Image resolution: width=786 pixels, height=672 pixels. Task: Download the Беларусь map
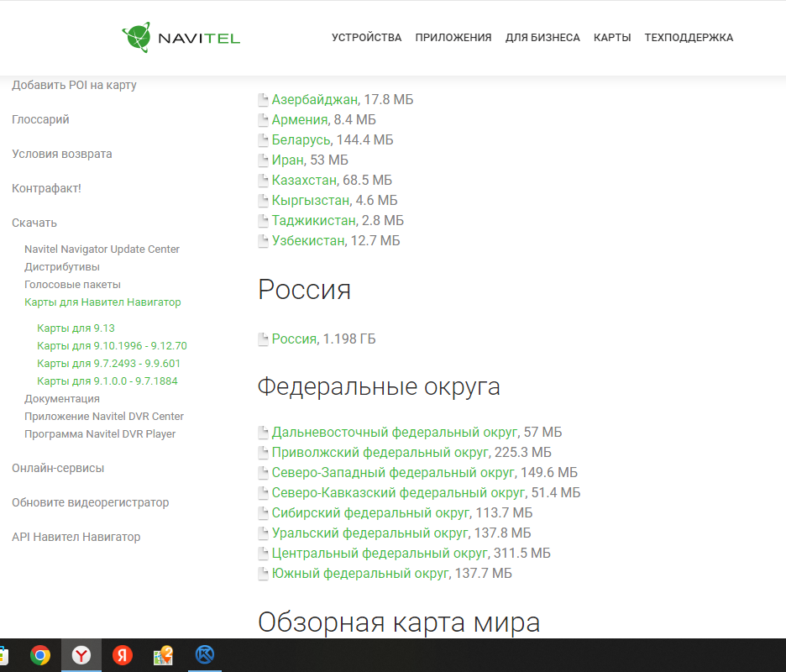point(301,140)
